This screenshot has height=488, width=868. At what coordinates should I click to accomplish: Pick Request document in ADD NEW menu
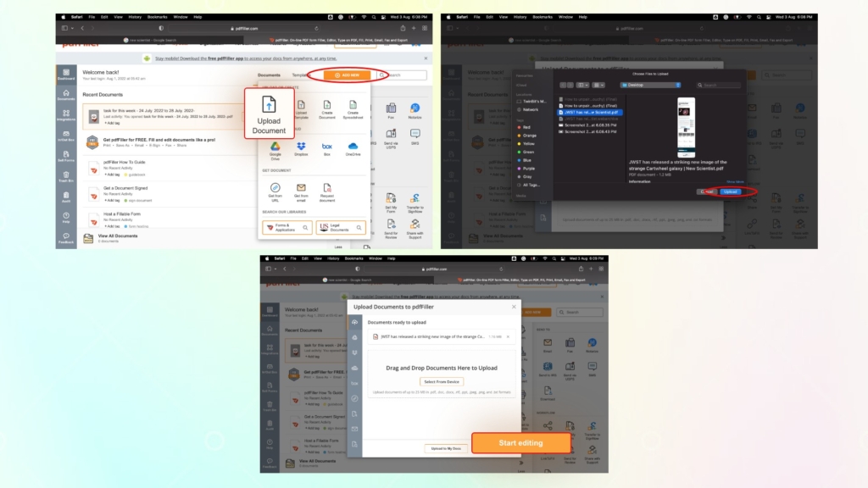[x=327, y=192]
